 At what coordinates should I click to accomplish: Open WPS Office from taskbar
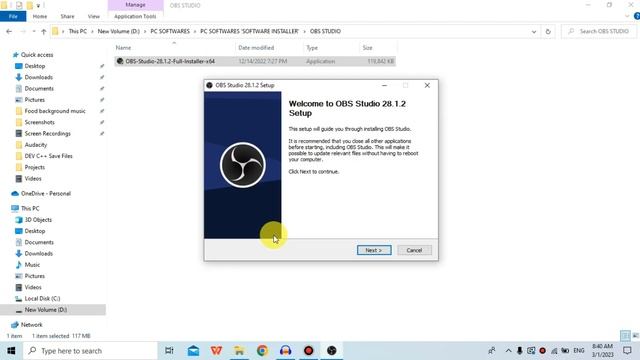point(216,351)
